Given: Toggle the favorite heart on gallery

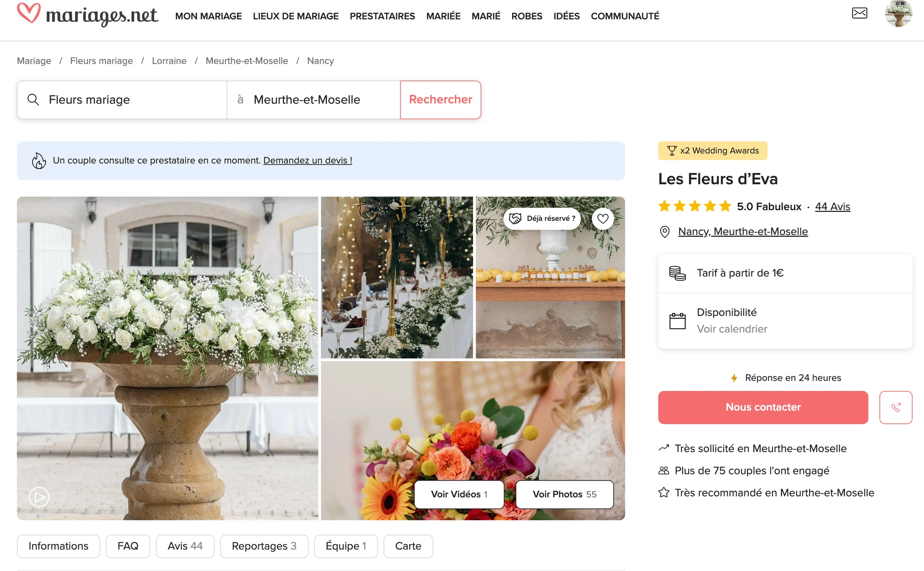Looking at the screenshot, I should 603,219.
